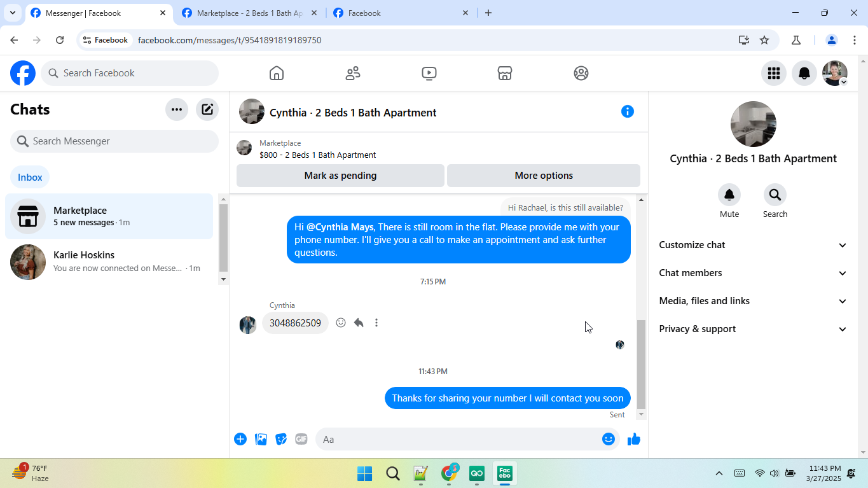This screenshot has width=868, height=488.
Task: Open the Karlie Hoskins conversation
Action: pyautogui.click(x=109, y=261)
